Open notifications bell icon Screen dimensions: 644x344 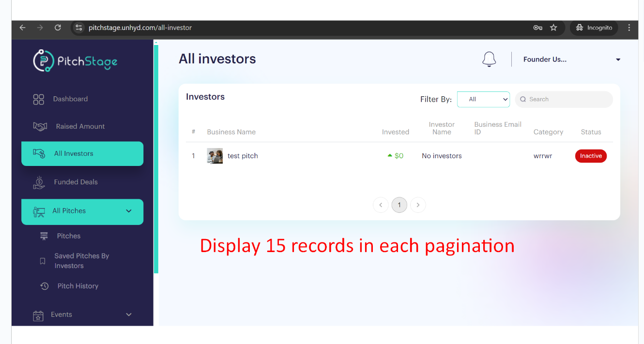click(x=489, y=59)
